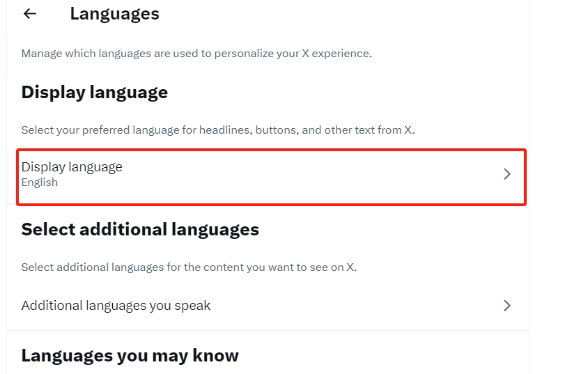
Task: Click the "Languages" page title
Action: (114, 13)
